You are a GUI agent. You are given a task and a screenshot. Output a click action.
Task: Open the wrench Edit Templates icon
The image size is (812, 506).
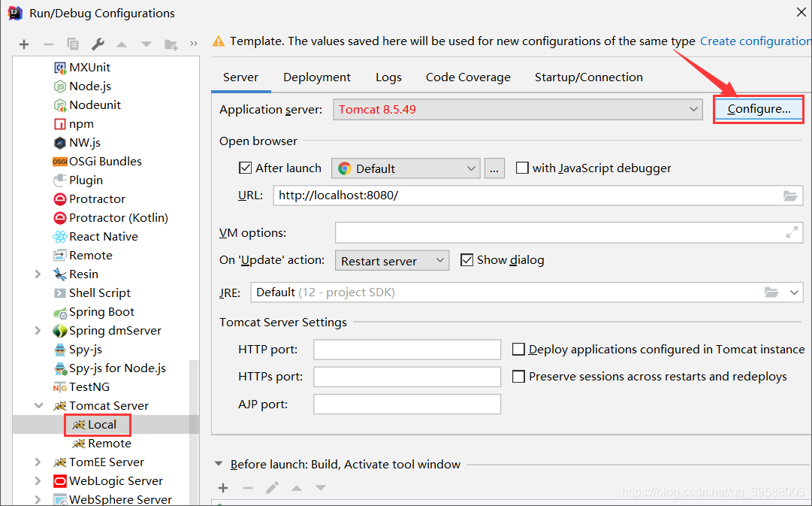coord(98,44)
